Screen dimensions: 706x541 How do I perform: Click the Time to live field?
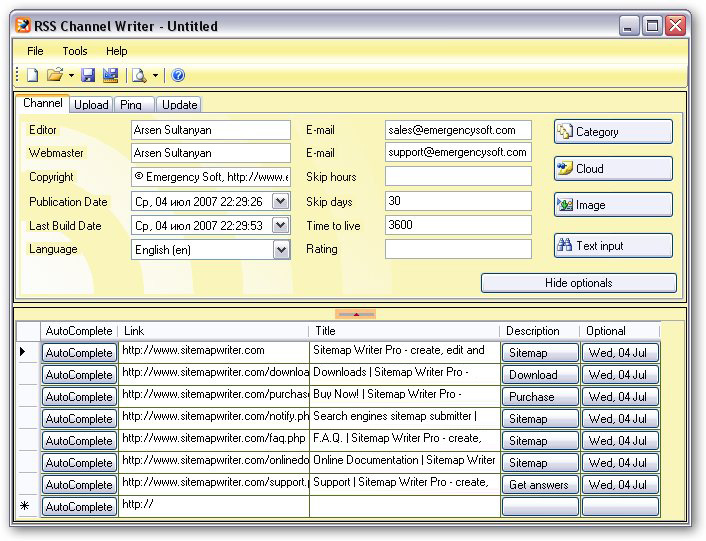coord(458,225)
